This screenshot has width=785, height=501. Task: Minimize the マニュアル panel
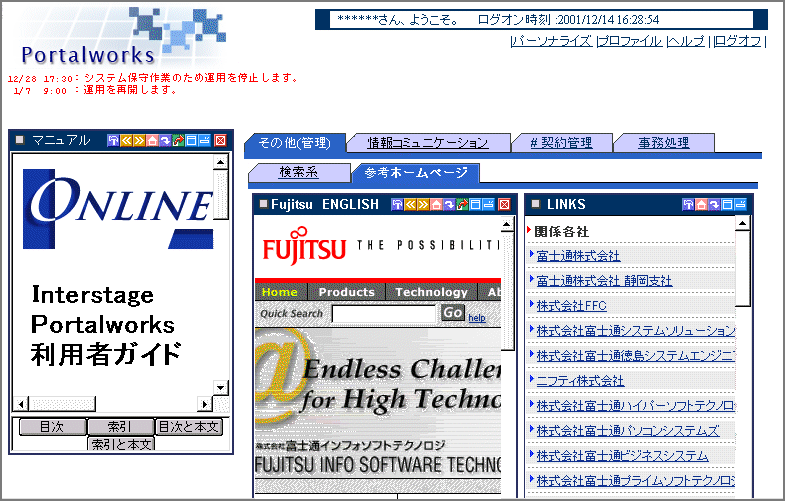(x=204, y=141)
